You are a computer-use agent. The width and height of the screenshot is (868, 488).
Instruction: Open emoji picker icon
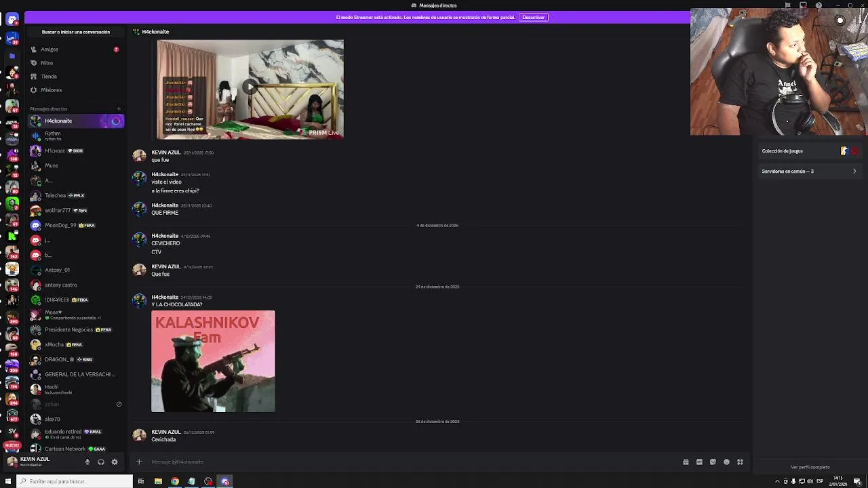pos(726,462)
